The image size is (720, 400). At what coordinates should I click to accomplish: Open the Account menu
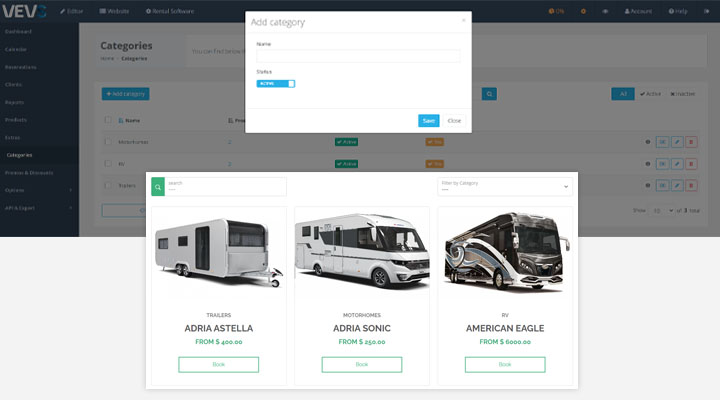pos(638,11)
